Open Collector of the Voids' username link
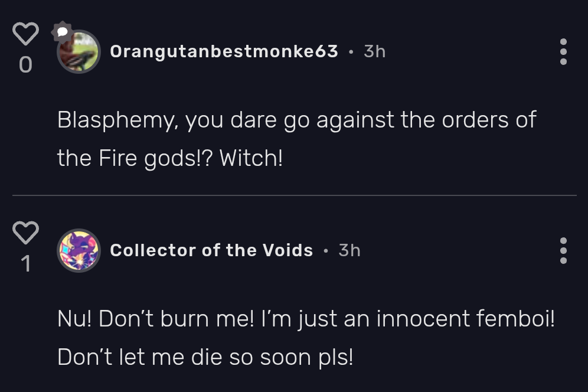588x392 pixels. pyautogui.click(x=211, y=250)
